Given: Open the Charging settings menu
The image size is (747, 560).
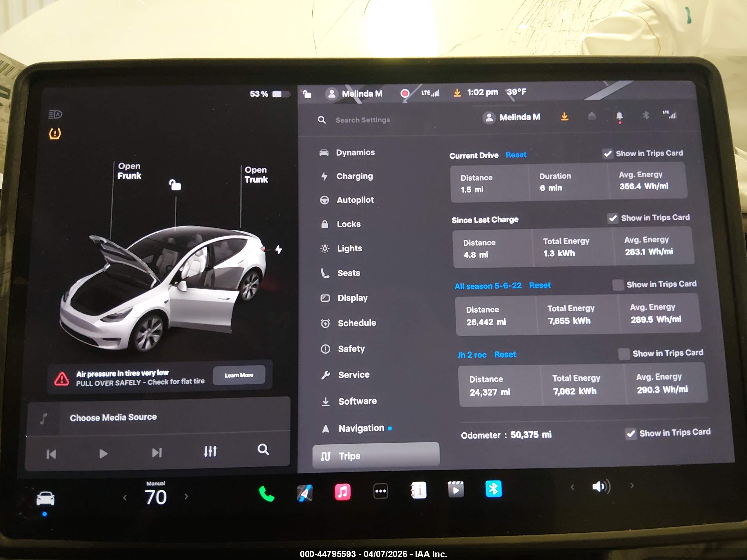Looking at the screenshot, I should tap(347, 176).
